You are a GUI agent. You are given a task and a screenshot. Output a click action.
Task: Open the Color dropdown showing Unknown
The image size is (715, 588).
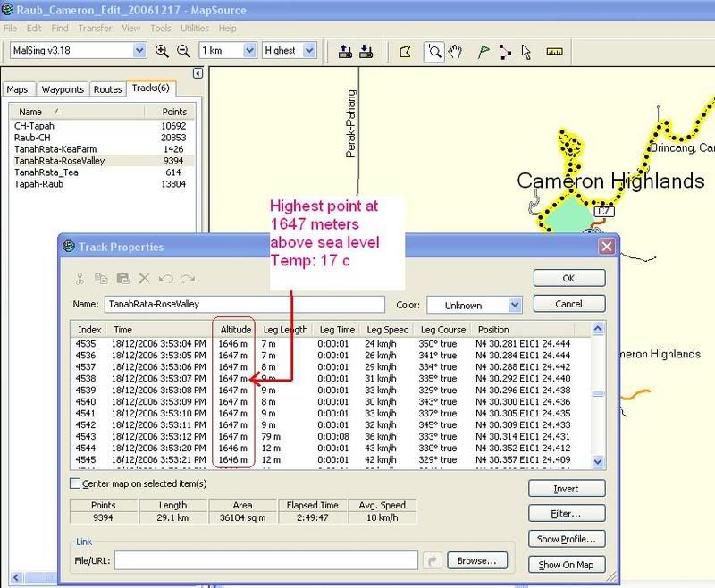click(515, 305)
